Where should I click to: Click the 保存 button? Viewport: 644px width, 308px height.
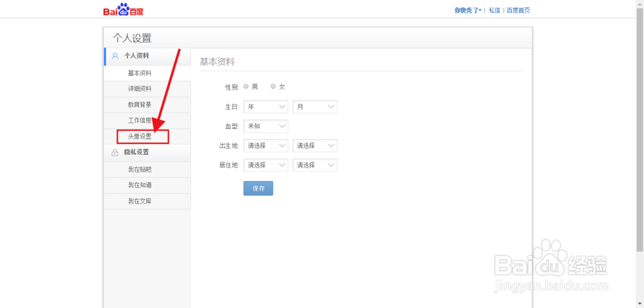tap(258, 189)
